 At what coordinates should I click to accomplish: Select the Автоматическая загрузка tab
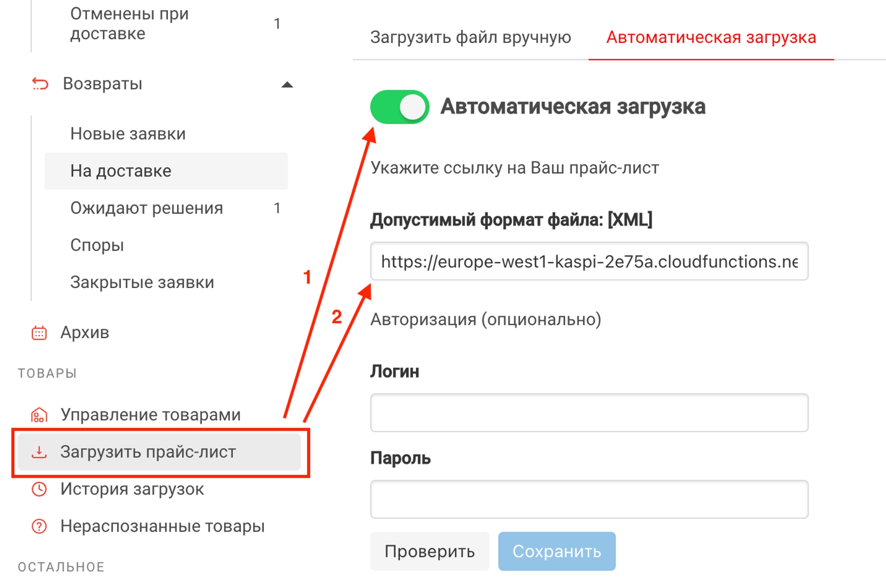tap(711, 37)
